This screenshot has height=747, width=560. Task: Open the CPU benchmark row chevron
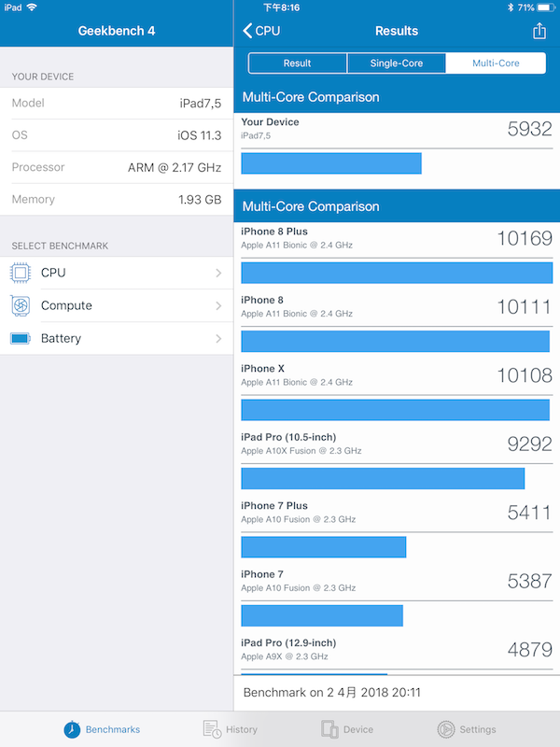[218, 273]
